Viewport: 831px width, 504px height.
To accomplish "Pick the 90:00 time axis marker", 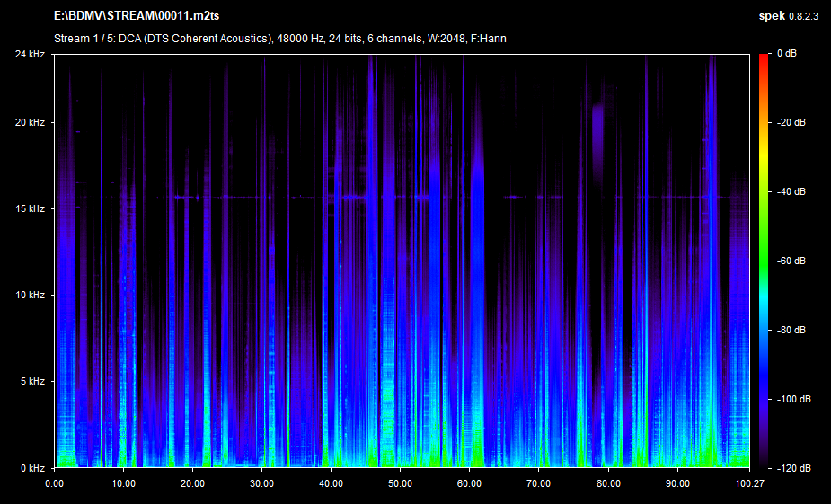I will [x=676, y=483].
